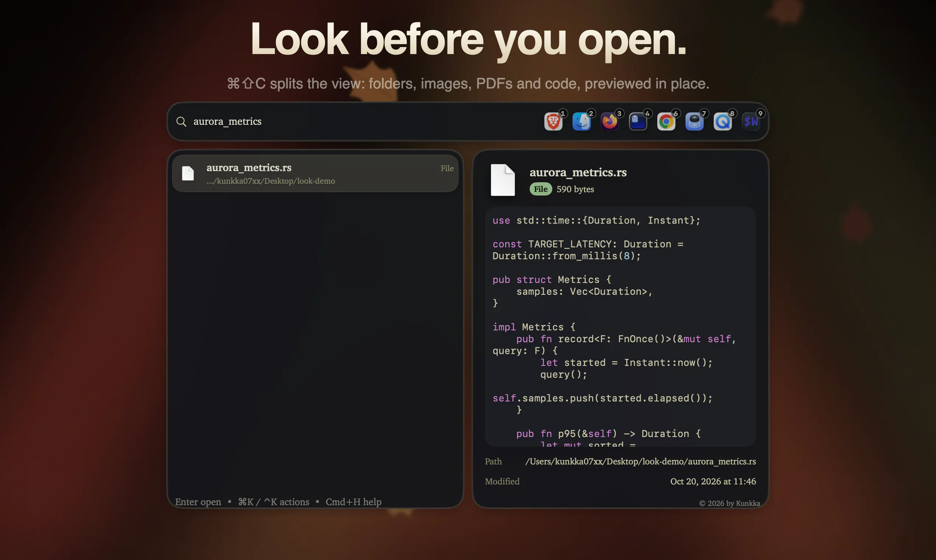
Task: Click the magnifier search icon
Action: coord(181,122)
